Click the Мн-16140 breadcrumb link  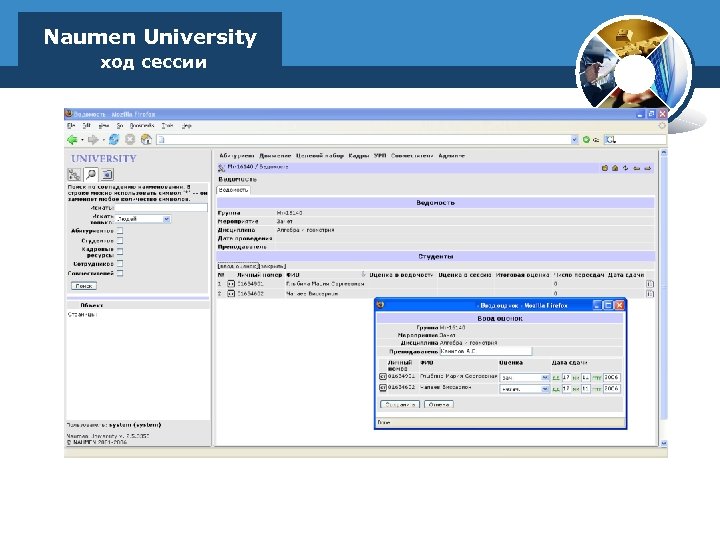pyautogui.click(x=240, y=167)
